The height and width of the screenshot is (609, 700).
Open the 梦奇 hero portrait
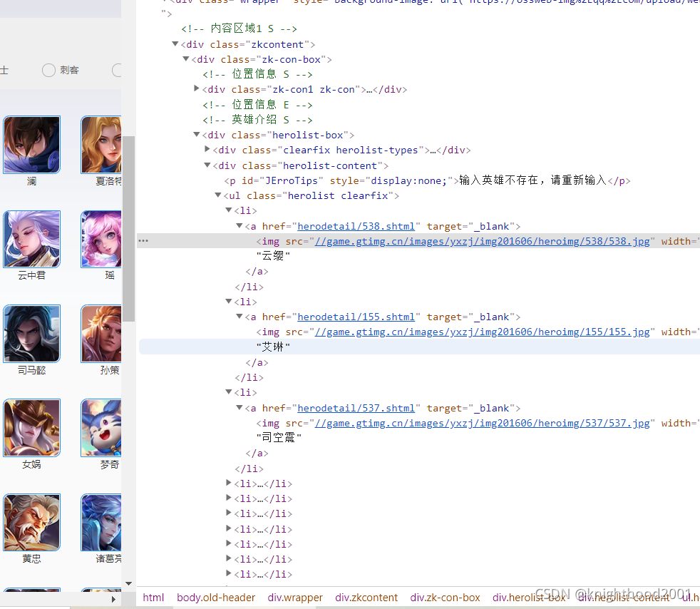pos(101,428)
